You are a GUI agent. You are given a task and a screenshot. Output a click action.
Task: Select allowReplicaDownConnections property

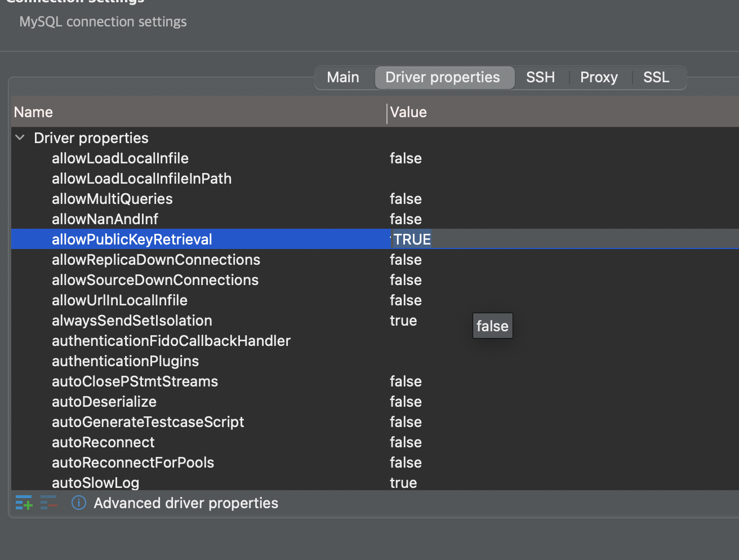coord(156,260)
